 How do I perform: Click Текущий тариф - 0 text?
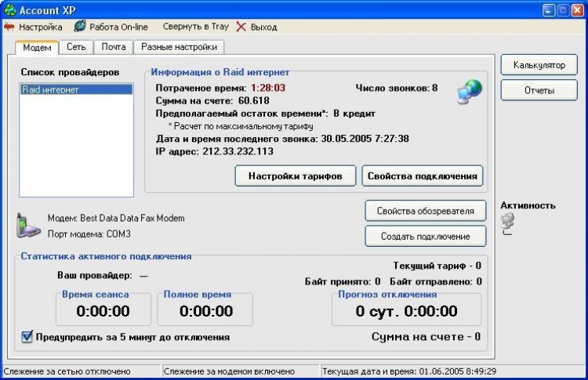coord(437,266)
